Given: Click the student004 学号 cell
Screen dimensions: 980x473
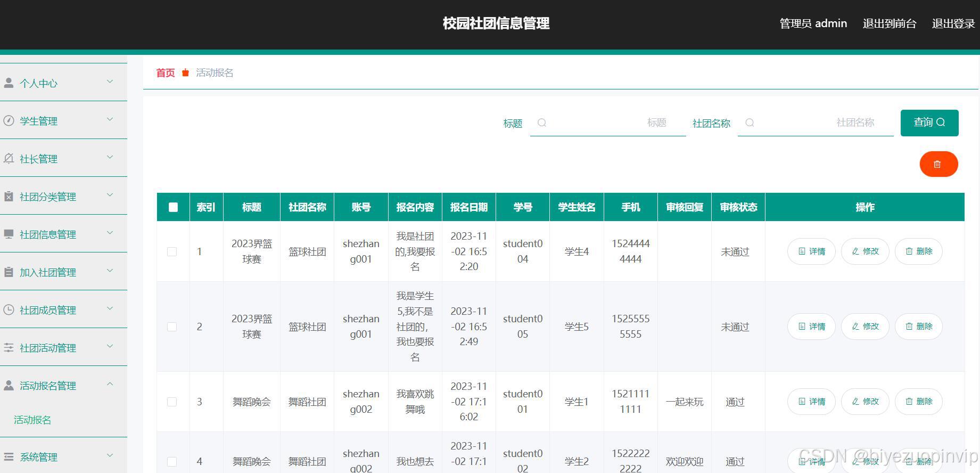Looking at the screenshot, I should (523, 251).
